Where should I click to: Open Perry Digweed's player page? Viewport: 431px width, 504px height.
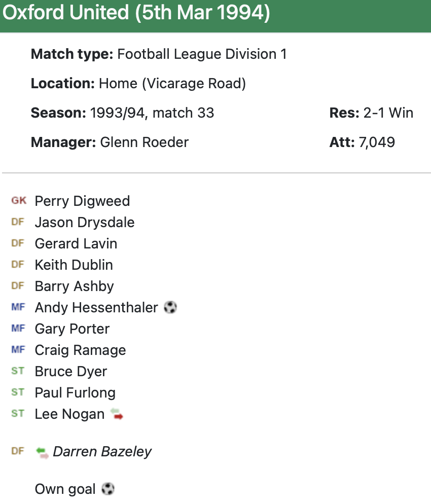(82, 201)
